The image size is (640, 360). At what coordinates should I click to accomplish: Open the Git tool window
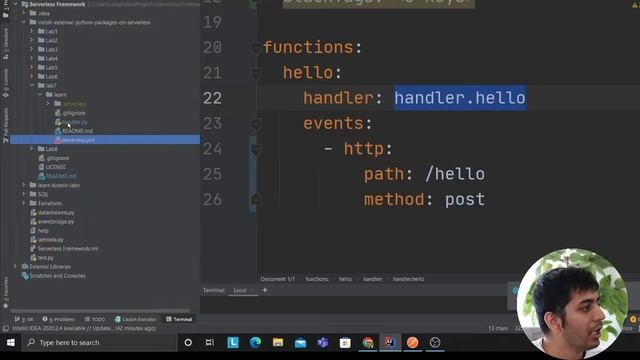click(24, 319)
